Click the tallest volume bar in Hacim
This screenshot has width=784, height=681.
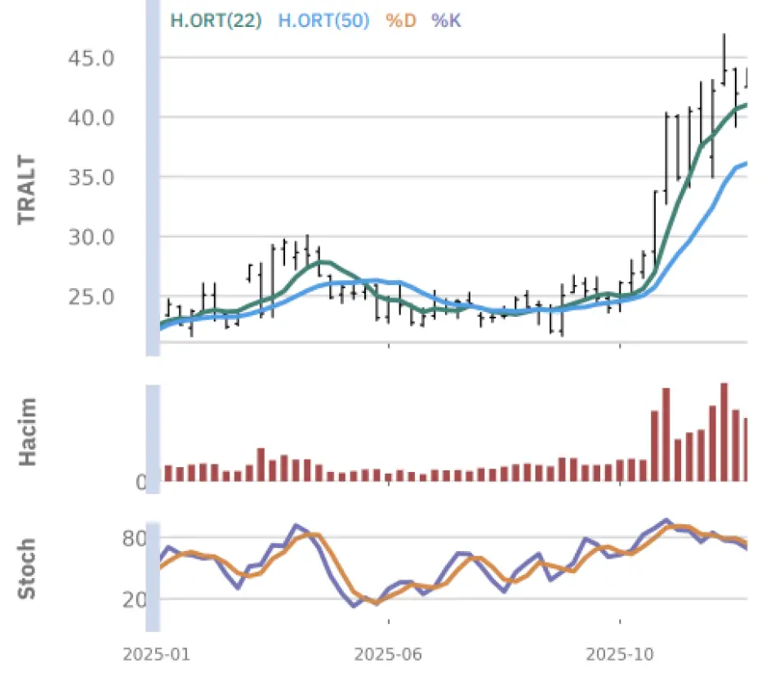pyautogui.click(x=724, y=433)
